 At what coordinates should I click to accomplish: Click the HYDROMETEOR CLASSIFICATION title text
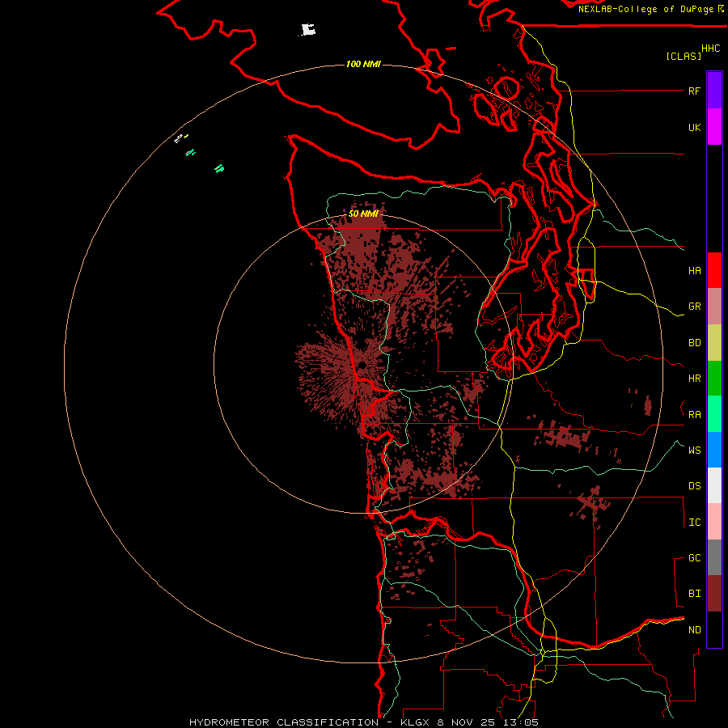pyautogui.click(x=284, y=722)
